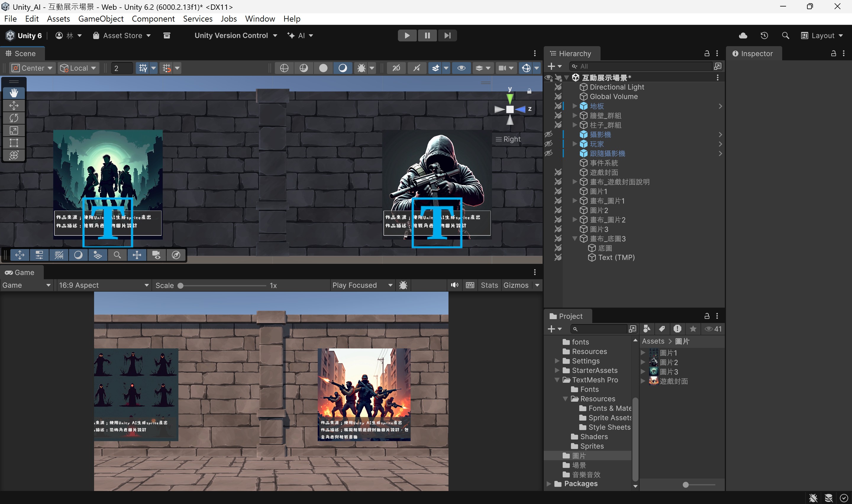Viewport: 852px width, 504px height.
Task: Open the Play Focused dropdown
Action: click(362, 285)
